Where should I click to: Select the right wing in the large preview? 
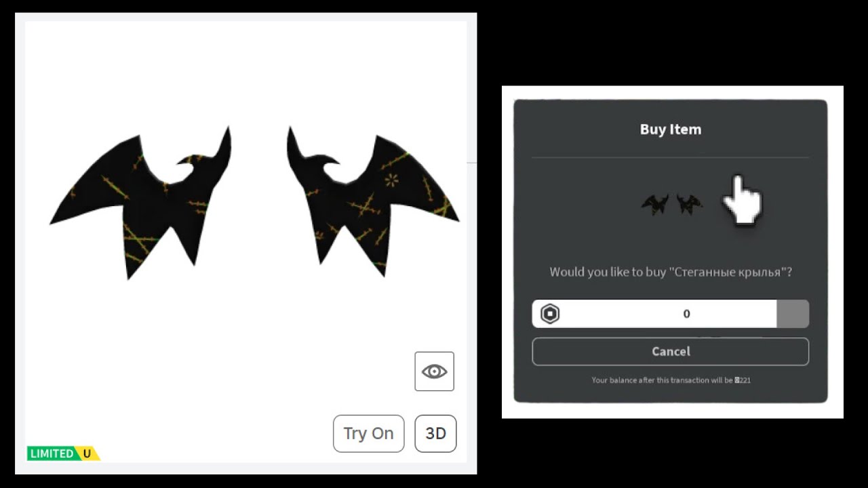pyautogui.click(x=373, y=201)
